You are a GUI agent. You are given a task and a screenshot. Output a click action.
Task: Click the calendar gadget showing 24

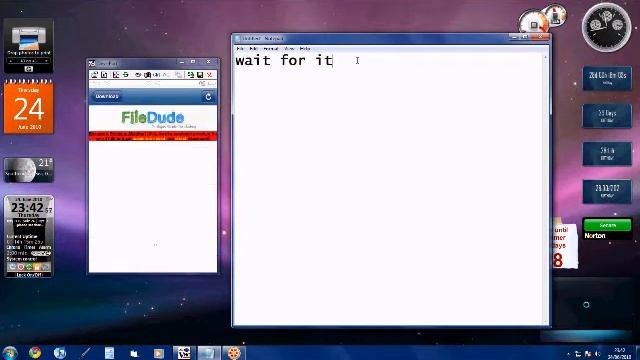tap(29, 107)
